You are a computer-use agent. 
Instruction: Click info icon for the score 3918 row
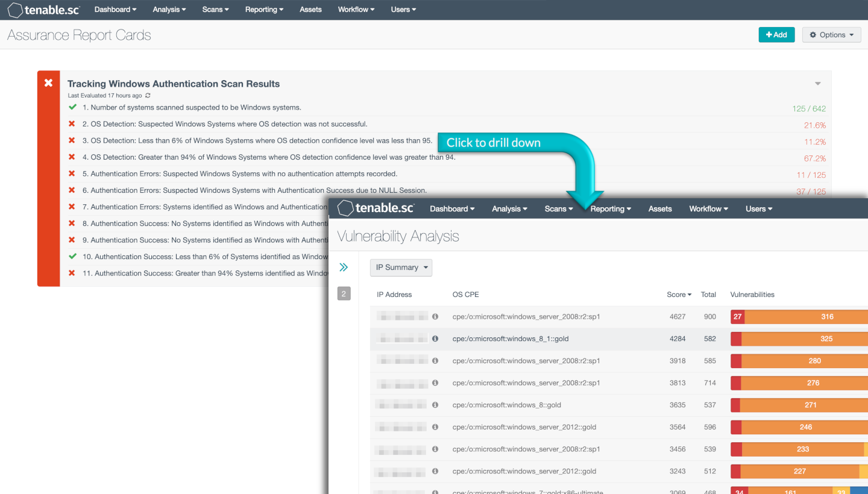click(x=435, y=361)
